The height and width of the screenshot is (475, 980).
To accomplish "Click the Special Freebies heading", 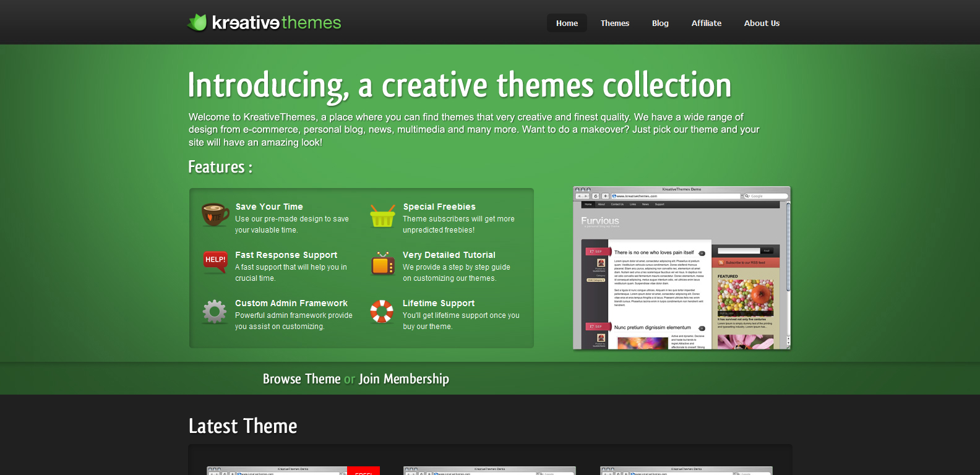I will pos(439,207).
